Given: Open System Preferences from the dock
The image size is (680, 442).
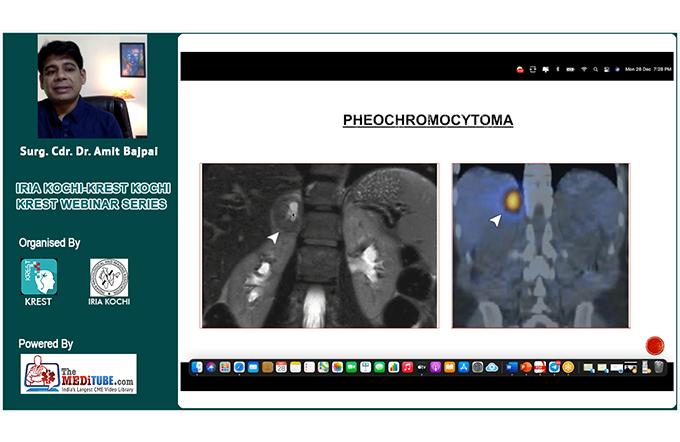Looking at the screenshot, I should [x=477, y=367].
